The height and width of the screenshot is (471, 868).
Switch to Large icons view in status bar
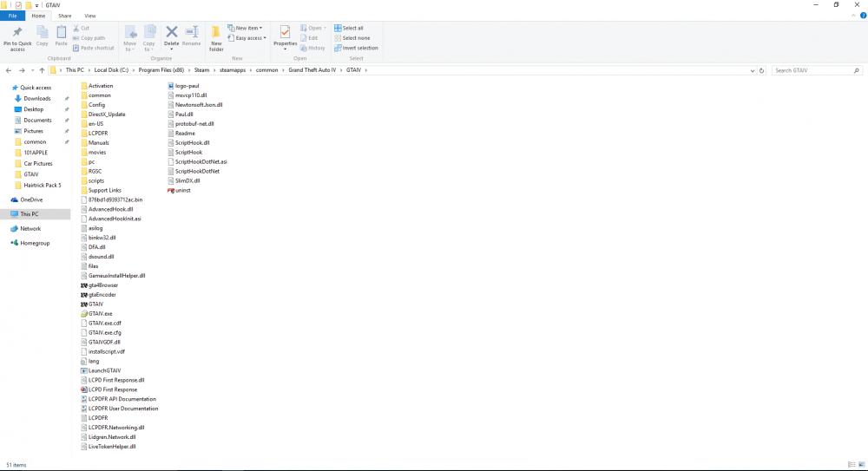tap(861, 465)
